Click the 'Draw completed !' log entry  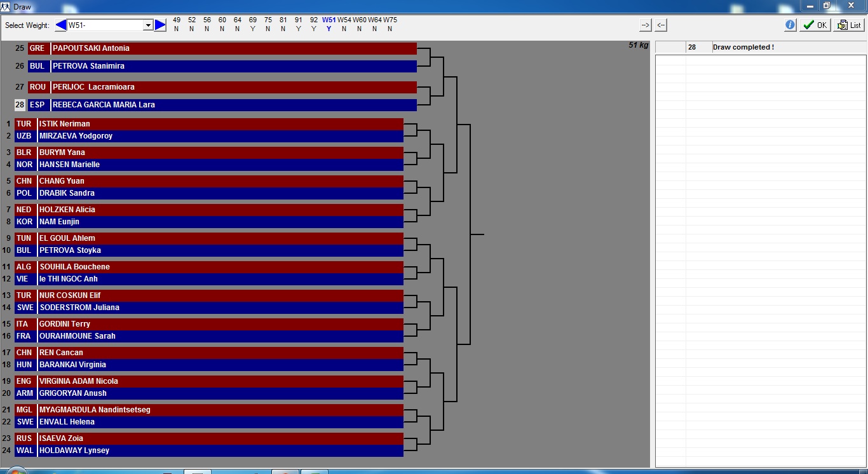coord(743,47)
